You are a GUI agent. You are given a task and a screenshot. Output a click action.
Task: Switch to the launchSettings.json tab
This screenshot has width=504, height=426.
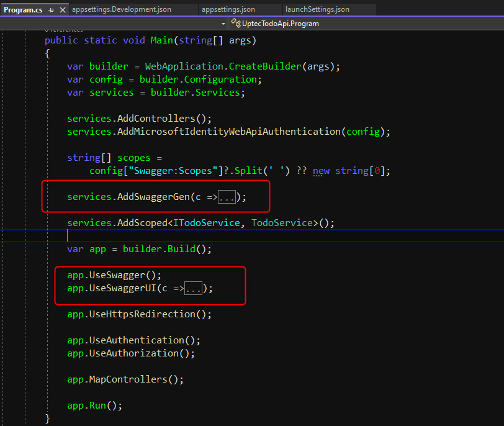point(317,10)
